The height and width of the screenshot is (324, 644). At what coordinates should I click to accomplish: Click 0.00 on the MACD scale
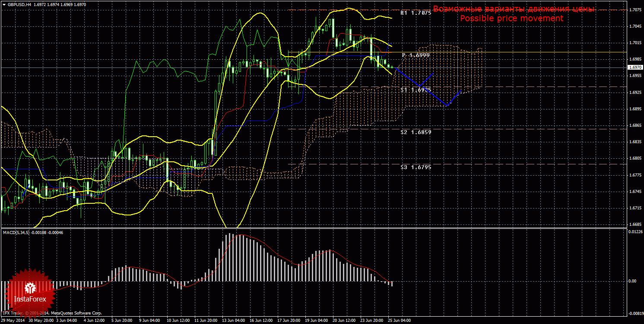tap(632, 281)
